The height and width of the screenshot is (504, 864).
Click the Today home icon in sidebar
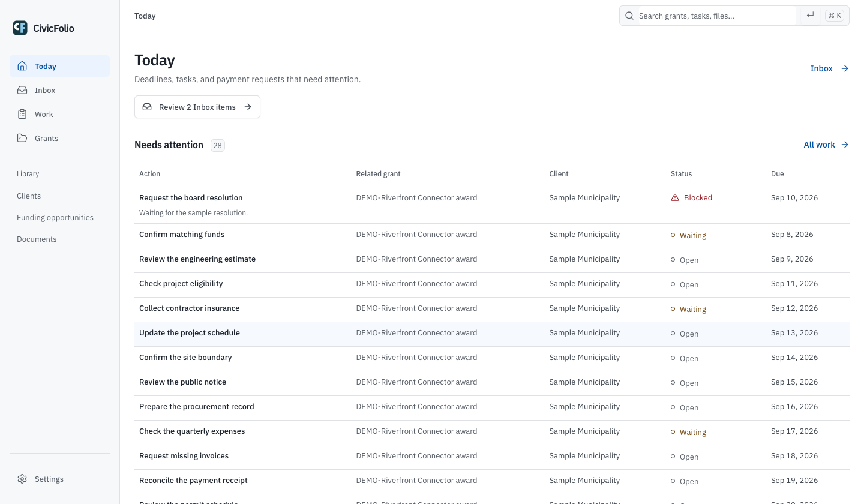[22, 66]
